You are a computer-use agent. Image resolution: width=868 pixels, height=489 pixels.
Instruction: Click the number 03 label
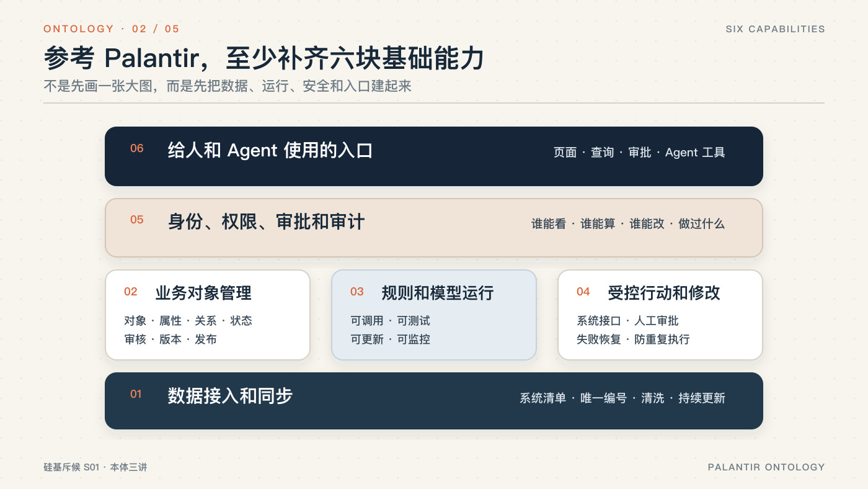(x=357, y=292)
